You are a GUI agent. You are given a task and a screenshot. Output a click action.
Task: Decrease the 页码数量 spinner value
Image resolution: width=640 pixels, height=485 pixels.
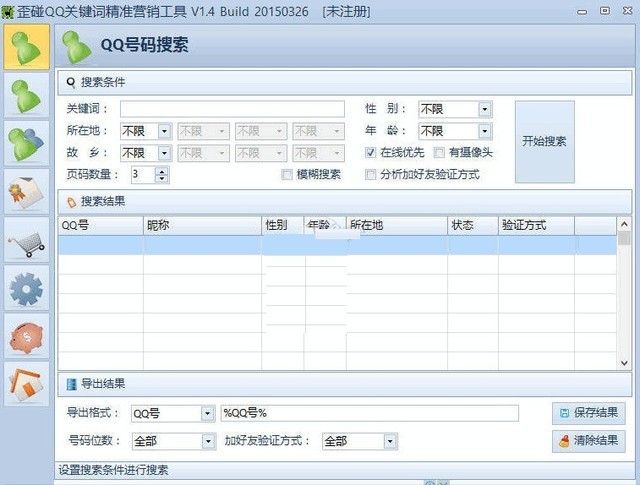click(162, 178)
